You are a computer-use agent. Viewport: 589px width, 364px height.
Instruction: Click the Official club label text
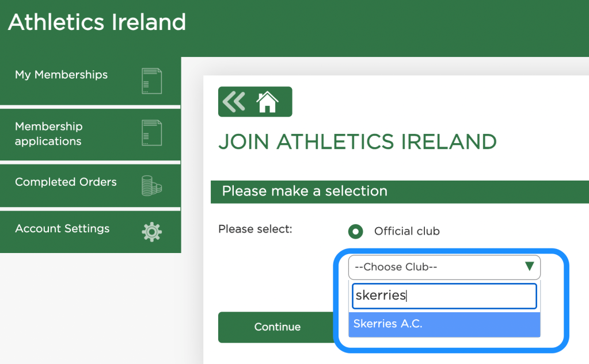click(406, 231)
